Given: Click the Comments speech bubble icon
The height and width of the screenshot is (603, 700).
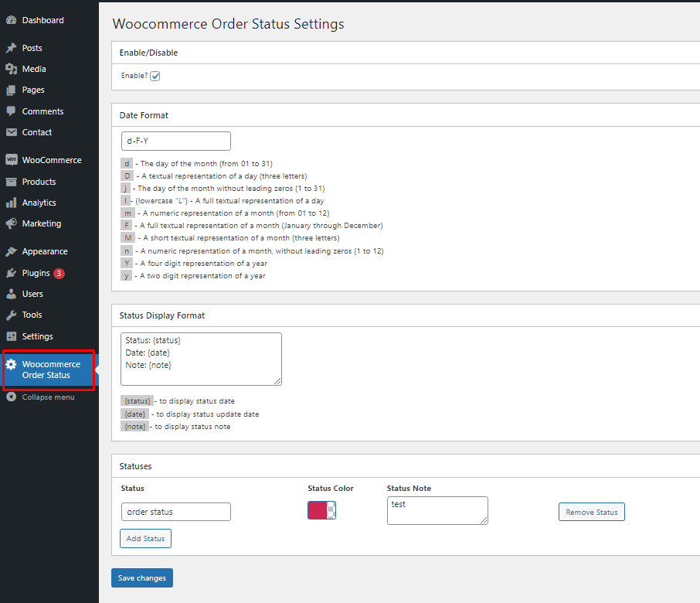Looking at the screenshot, I should [11, 111].
